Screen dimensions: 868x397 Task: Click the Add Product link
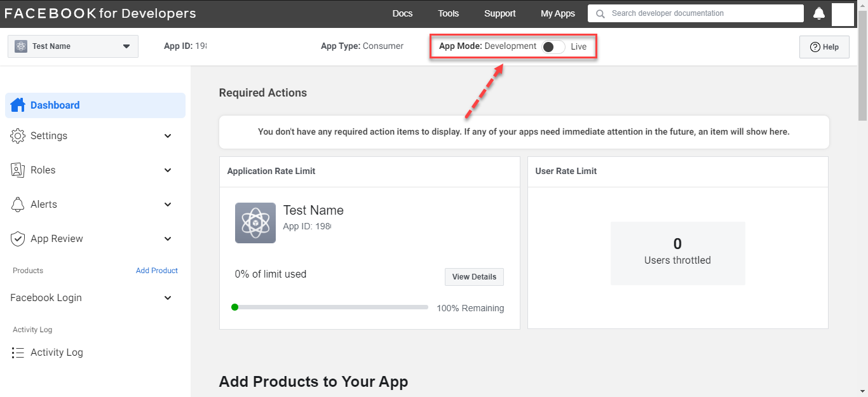point(157,271)
